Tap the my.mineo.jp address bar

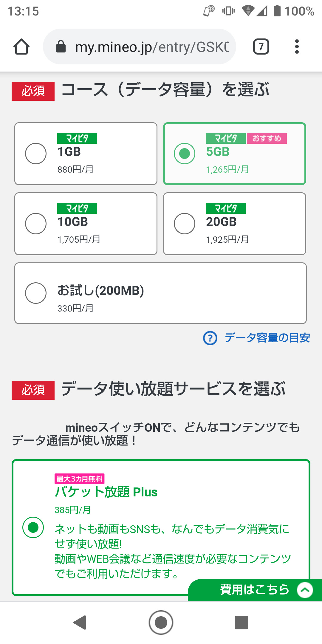[152, 47]
